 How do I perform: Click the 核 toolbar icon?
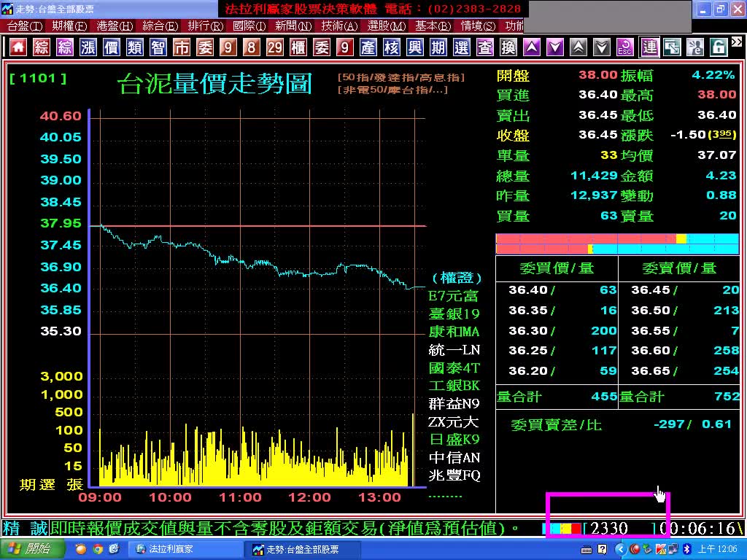392,47
